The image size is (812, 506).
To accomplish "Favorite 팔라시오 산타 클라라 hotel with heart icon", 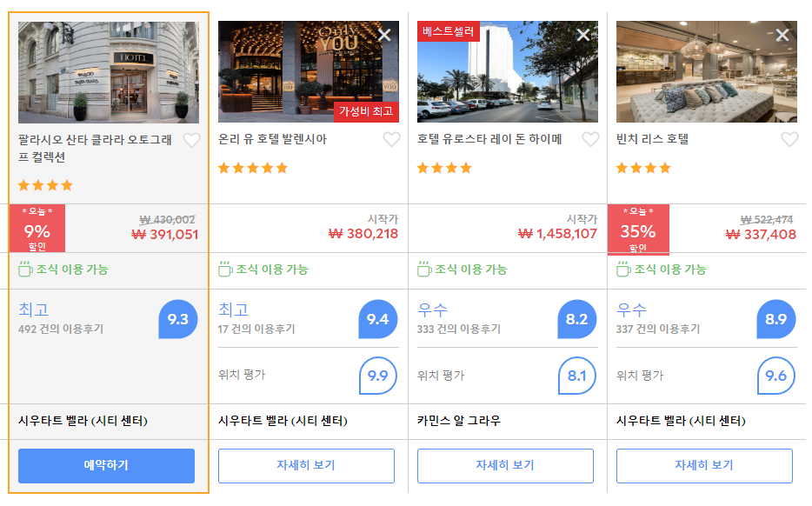I will (191, 140).
